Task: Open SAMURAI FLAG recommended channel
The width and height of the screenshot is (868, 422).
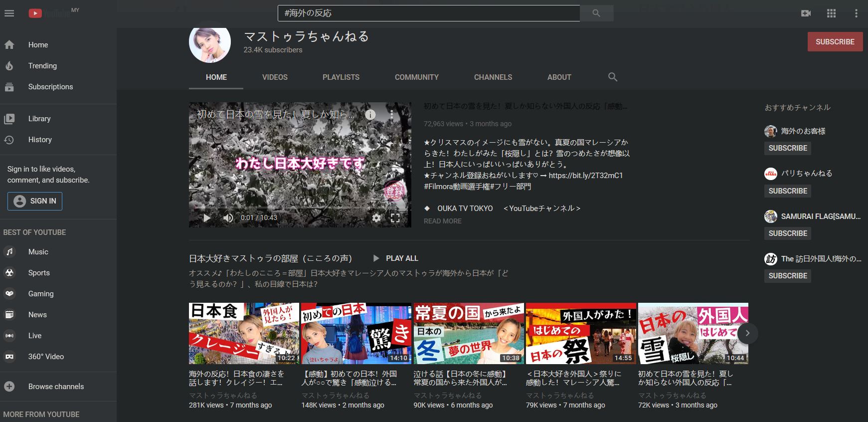Action: point(821,216)
